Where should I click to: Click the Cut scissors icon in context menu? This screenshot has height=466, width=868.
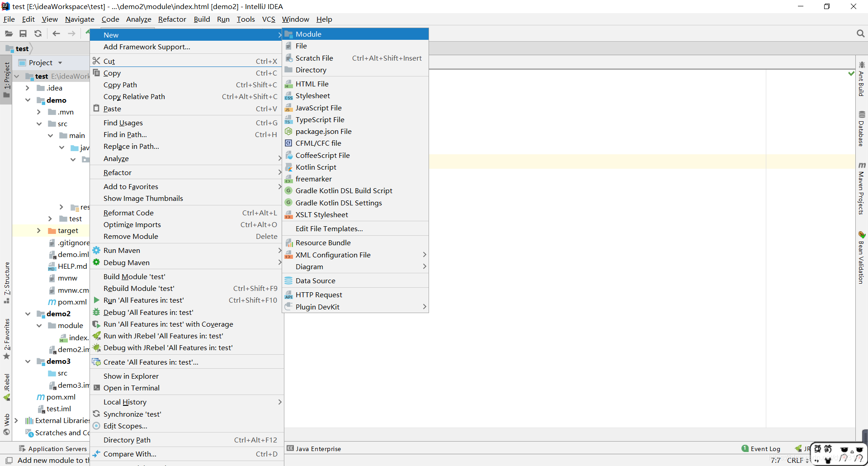(96, 61)
